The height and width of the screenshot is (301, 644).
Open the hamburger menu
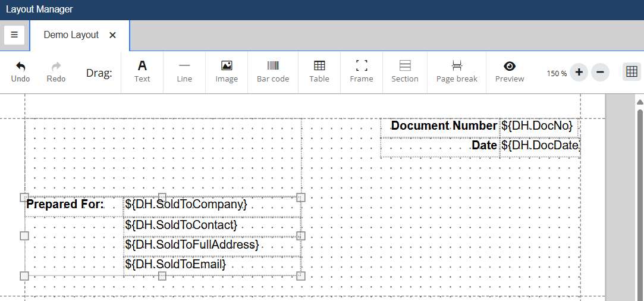[14, 35]
